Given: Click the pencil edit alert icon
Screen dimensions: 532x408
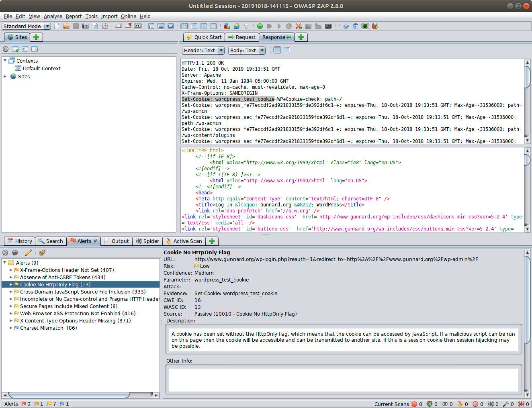Looking at the screenshot, I should click(29, 253).
